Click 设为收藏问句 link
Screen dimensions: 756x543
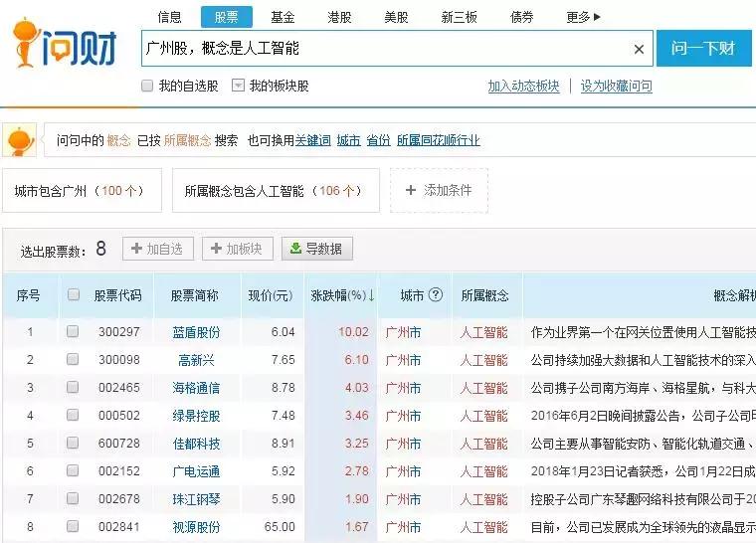[x=616, y=87]
